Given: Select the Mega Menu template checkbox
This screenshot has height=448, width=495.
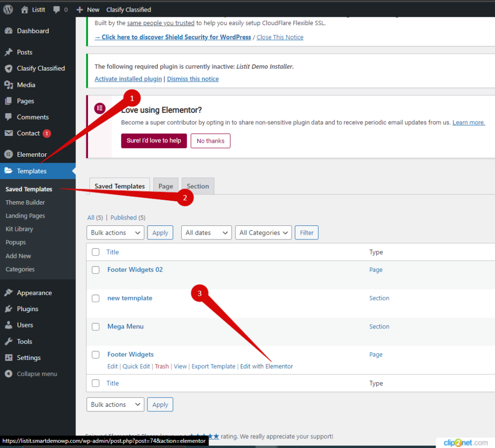Looking at the screenshot, I should (x=95, y=327).
